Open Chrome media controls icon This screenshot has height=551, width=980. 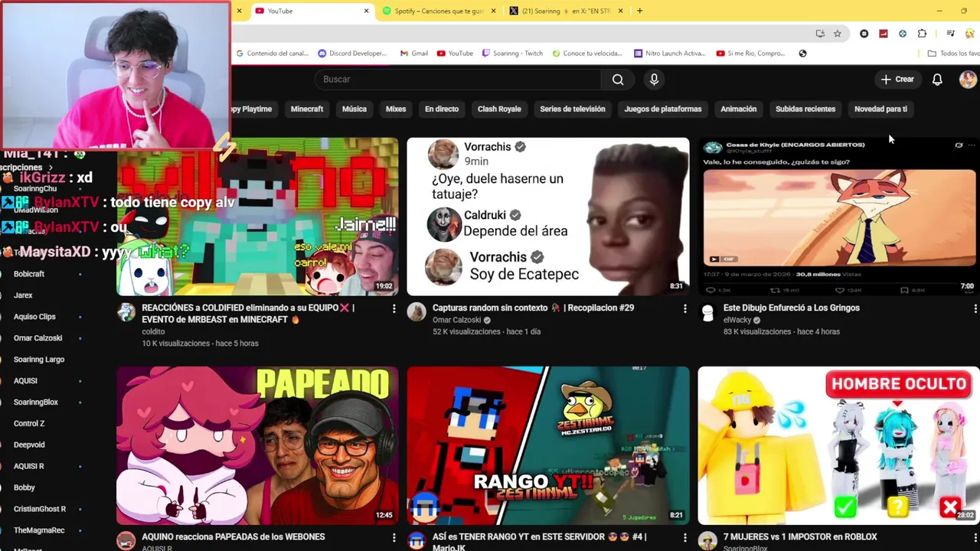950,34
